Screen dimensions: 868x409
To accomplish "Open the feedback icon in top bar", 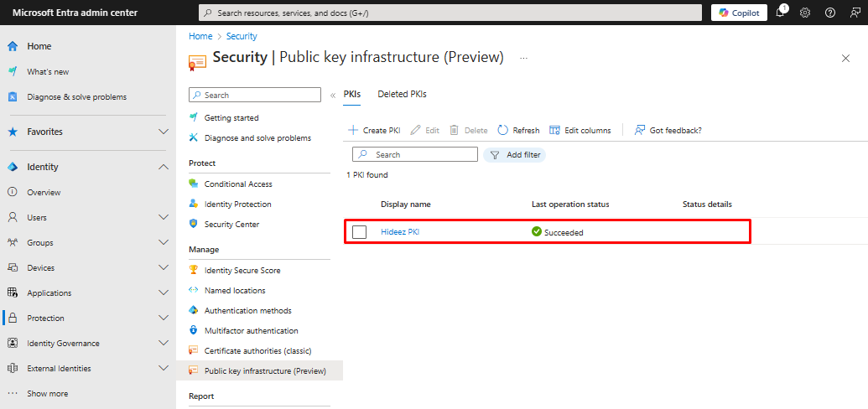I will [855, 13].
